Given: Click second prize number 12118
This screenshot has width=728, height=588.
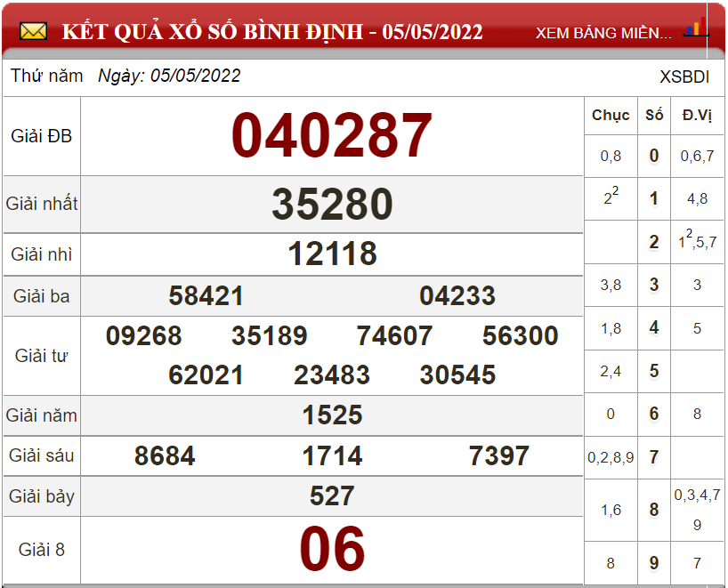Looking at the screenshot, I should click(x=332, y=254).
